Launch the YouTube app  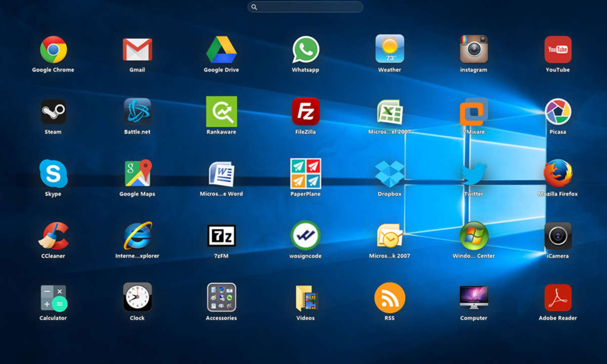click(558, 50)
